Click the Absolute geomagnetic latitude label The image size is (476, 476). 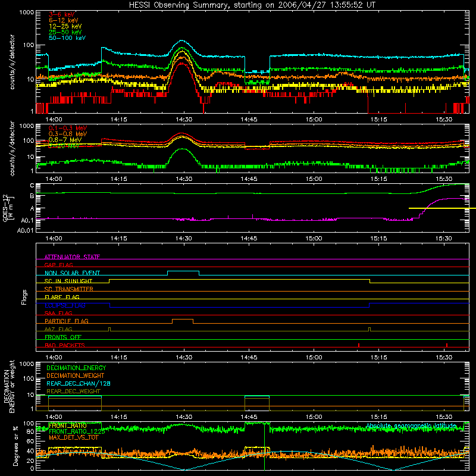click(x=411, y=425)
